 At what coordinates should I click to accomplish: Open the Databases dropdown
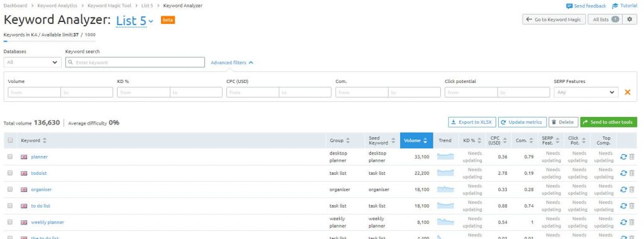pyautogui.click(x=33, y=62)
